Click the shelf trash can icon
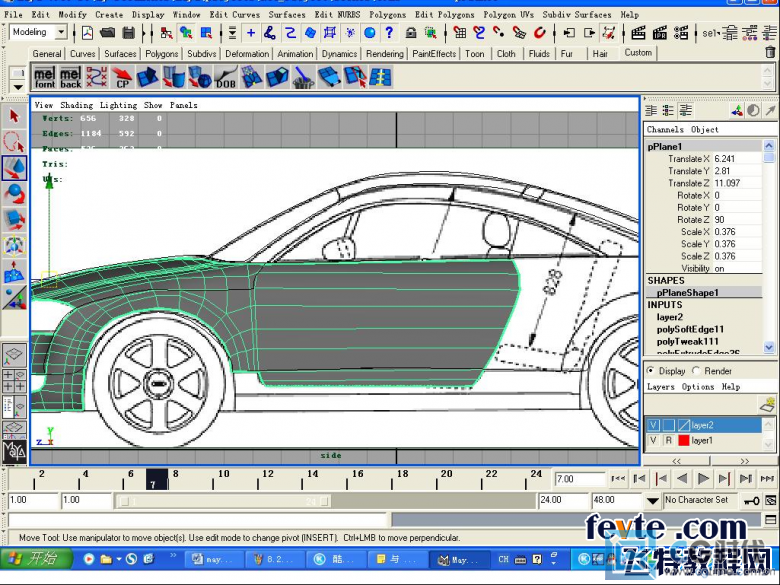Screen dimensions: 780x585 (770, 52)
